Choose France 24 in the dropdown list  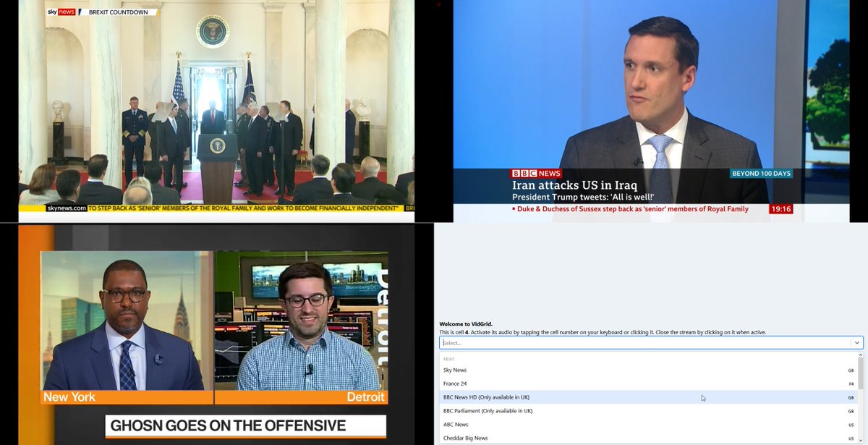[648, 383]
